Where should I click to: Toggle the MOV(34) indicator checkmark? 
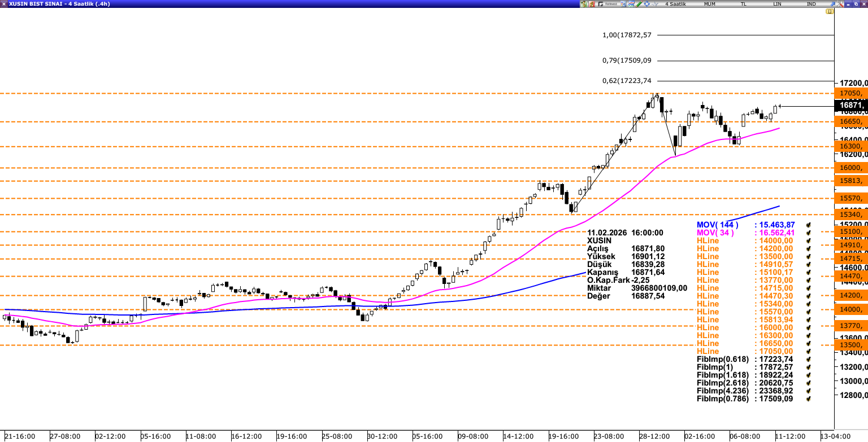coord(809,233)
